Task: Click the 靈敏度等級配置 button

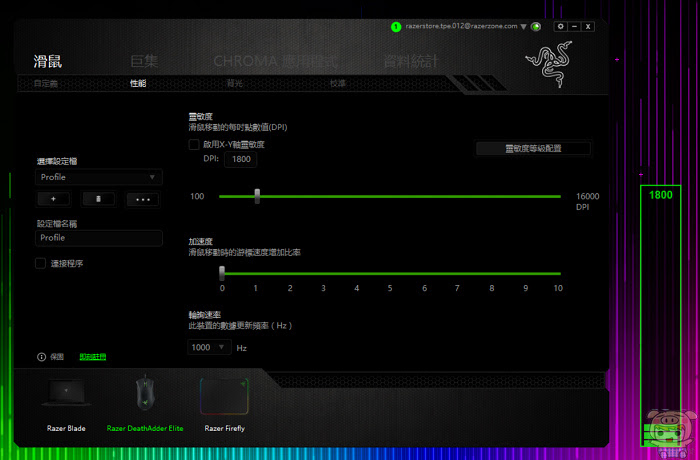Action: [533, 149]
